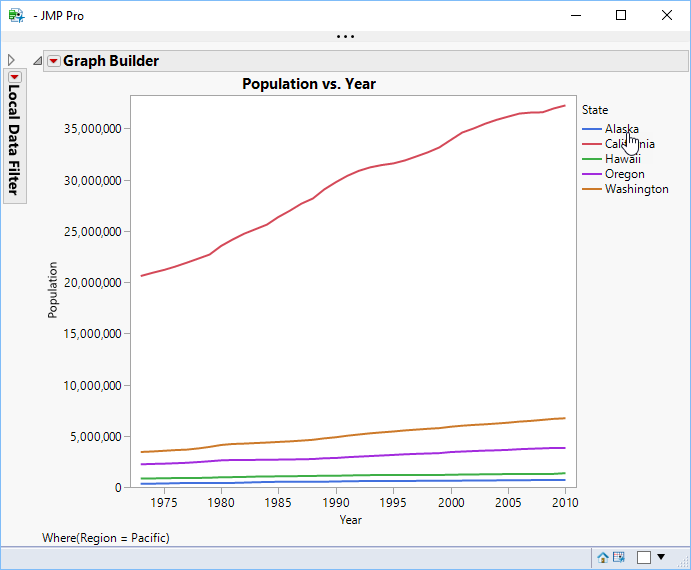Click the JMP Home Window icon
Image resolution: width=691 pixels, height=570 pixels.
603,557
